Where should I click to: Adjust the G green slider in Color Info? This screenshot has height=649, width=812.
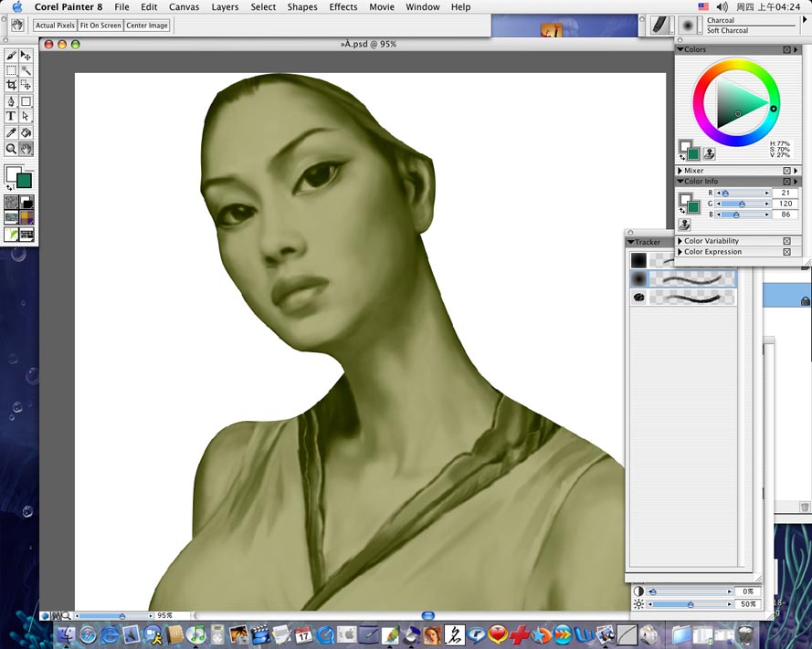pos(743,204)
